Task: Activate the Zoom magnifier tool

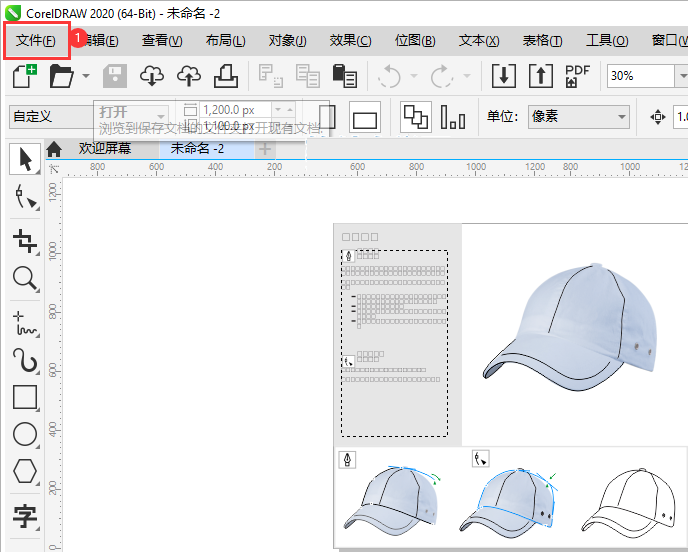Action: coord(25,278)
